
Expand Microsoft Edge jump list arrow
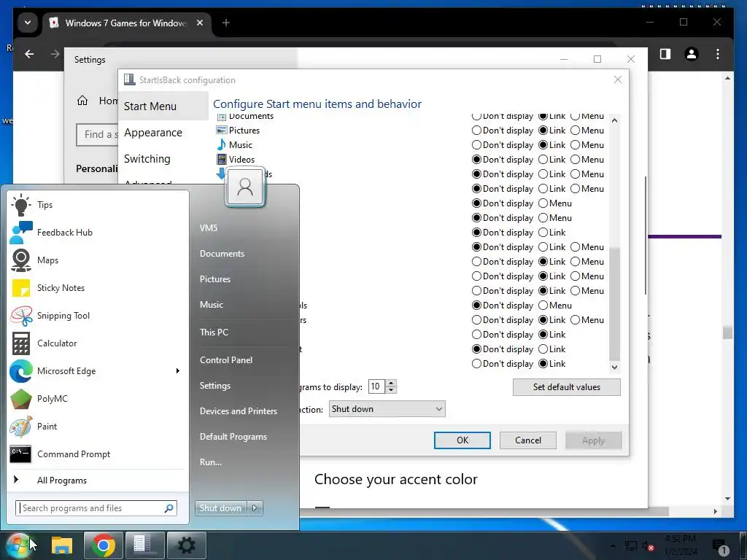point(178,371)
